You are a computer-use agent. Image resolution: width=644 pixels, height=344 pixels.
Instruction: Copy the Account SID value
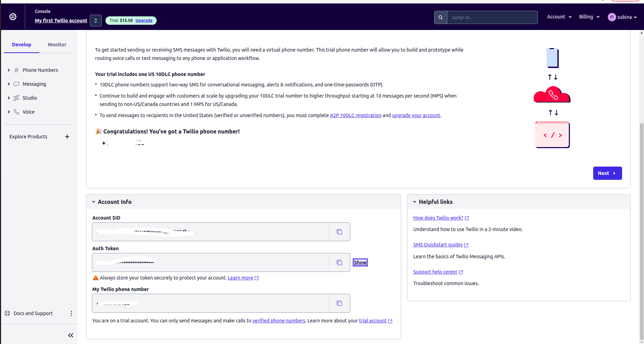pos(339,232)
